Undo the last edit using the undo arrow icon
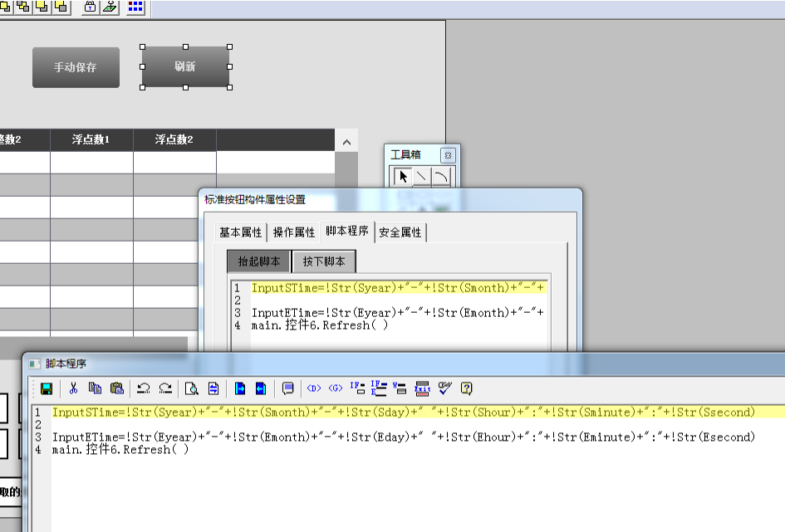The image size is (785, 532). point(143,388)
